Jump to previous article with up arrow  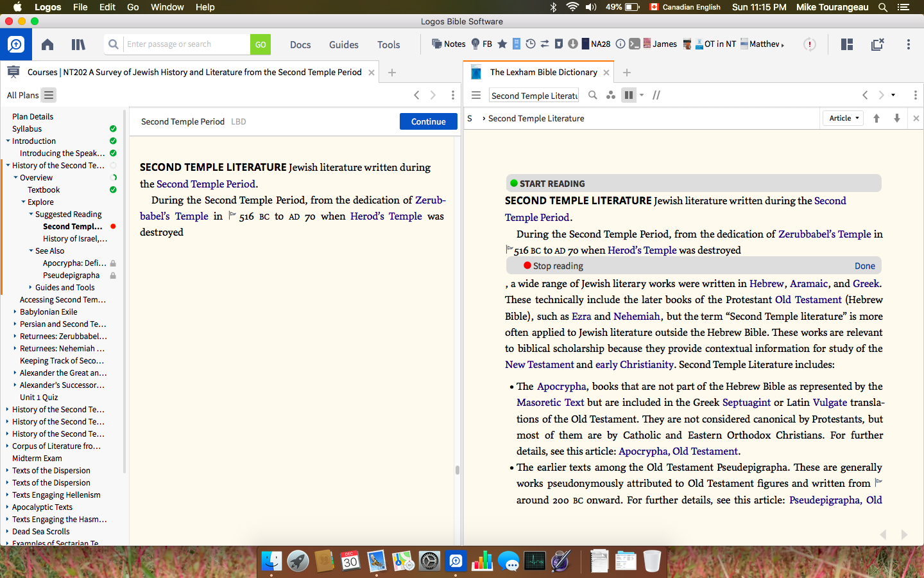[877, 118]
